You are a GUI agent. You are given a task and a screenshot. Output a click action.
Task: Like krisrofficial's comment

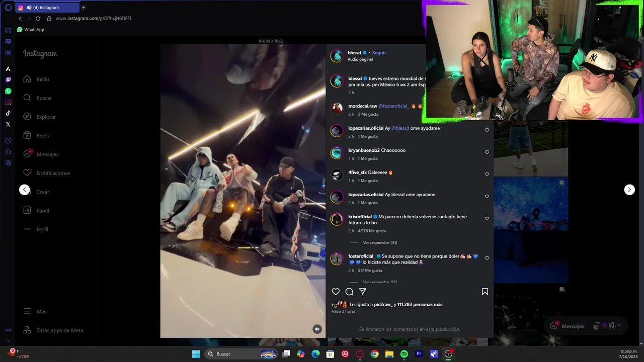487,219
